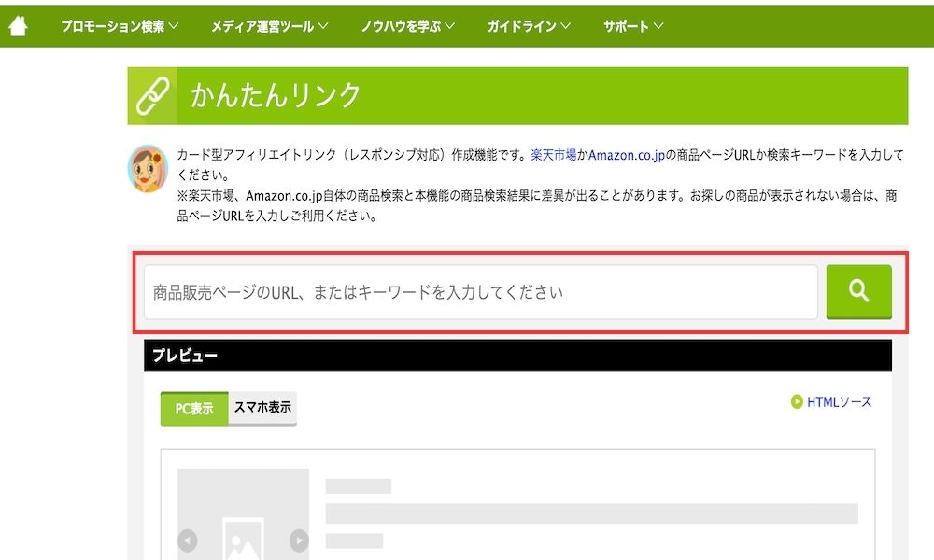Go to the home page icon
The image size is (934, 560).
(19, 25)
